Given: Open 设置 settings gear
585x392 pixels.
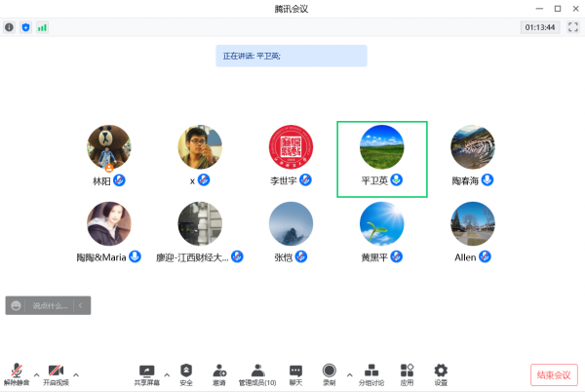Looking at the screenshot, I should point(441,372).
